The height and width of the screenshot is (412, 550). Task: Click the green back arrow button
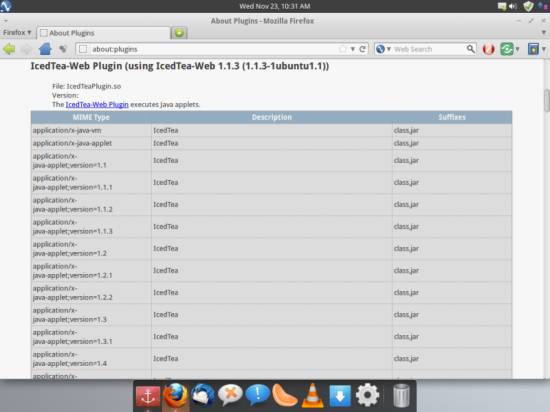(x=9, y=49)
